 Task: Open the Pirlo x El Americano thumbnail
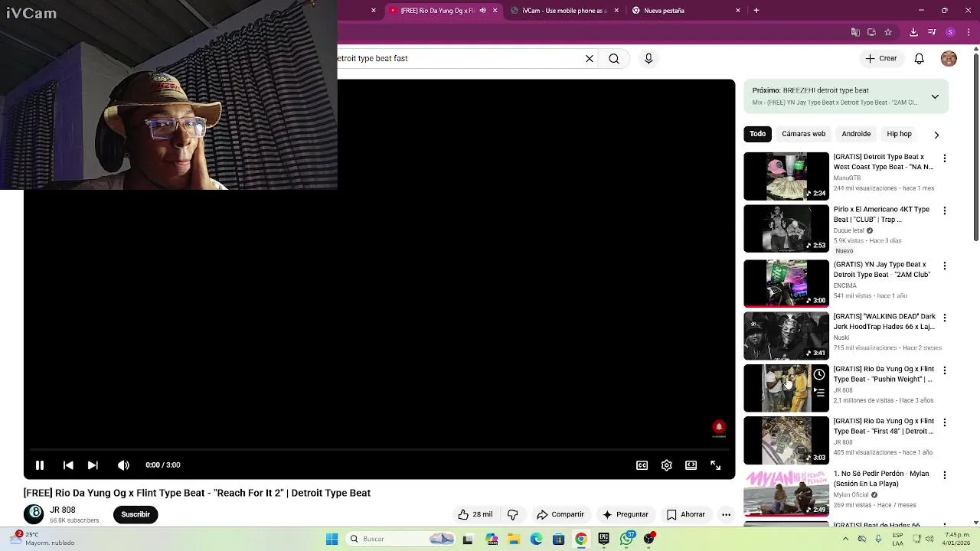click(786, 229)
